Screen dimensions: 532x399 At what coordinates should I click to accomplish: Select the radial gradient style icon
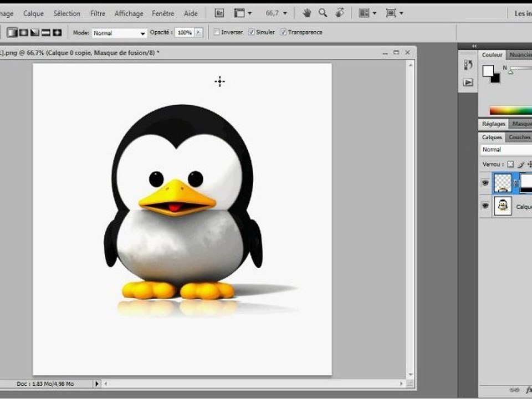coord(24,33)
